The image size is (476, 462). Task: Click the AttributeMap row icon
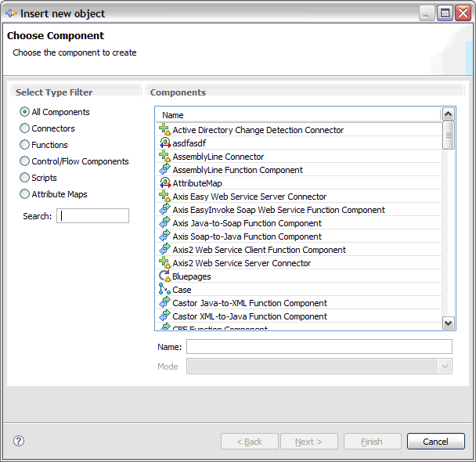tap(165, 183)
